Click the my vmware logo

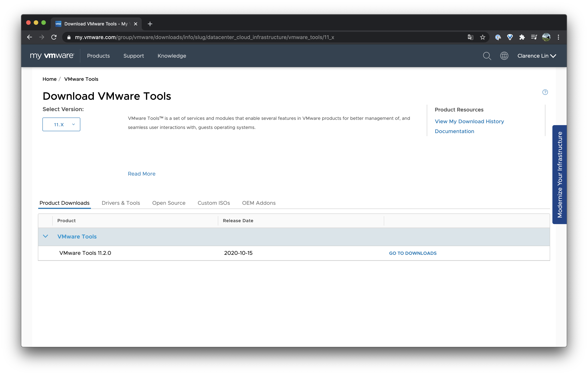click(x=52, y=56)
